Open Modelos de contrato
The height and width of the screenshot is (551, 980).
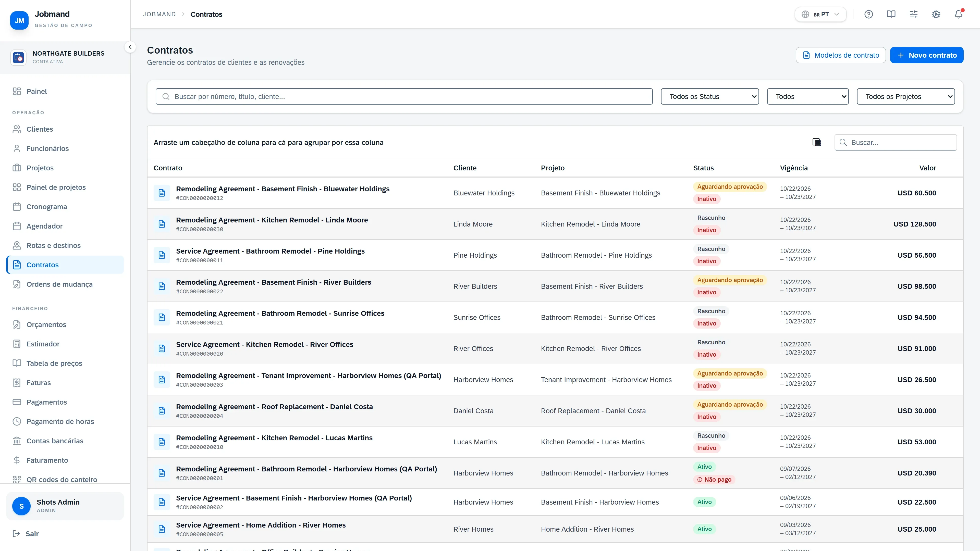pos(841,55)
